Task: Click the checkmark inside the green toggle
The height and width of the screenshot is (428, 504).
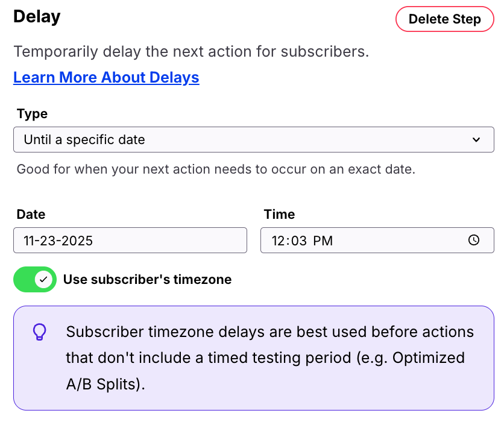Action: [x=42, y=279]
